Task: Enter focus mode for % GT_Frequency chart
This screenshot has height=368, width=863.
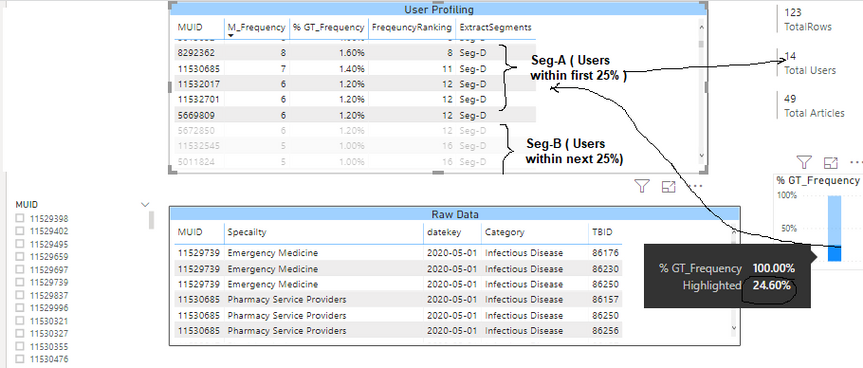Action: tap(830, 162)
